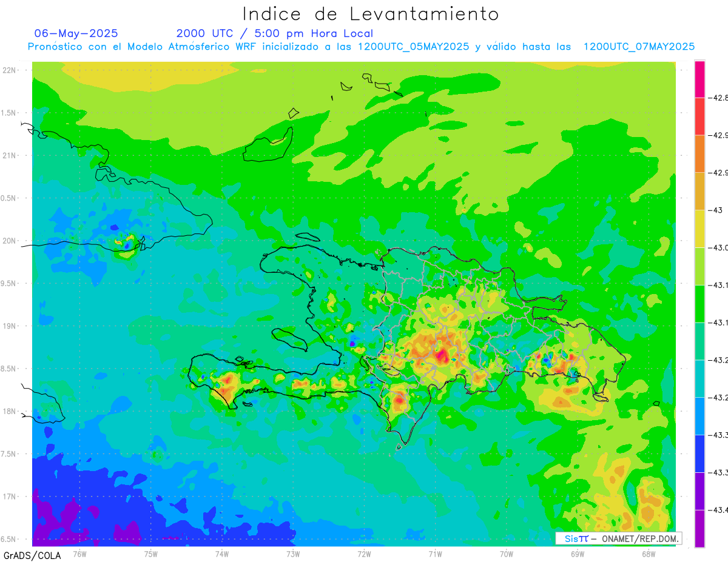Pick the bright yellow swatch in the color bar
The height and width of the screenshot is (562, 728).
coord(699,229)
